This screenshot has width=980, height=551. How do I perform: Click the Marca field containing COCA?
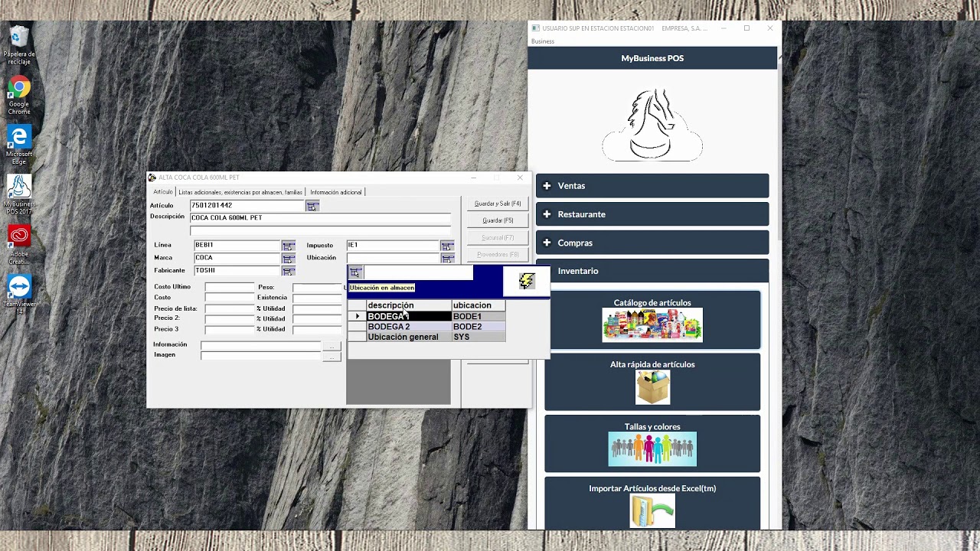point(237,259)
